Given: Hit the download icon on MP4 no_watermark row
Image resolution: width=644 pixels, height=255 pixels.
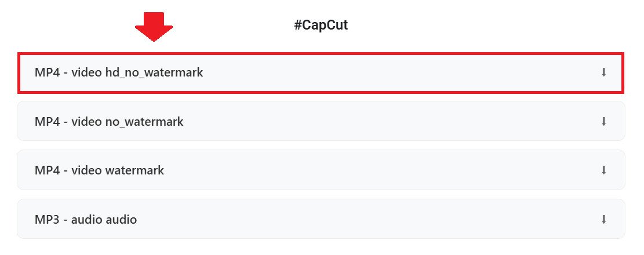Looking at the screenshot, I should 603,122.
